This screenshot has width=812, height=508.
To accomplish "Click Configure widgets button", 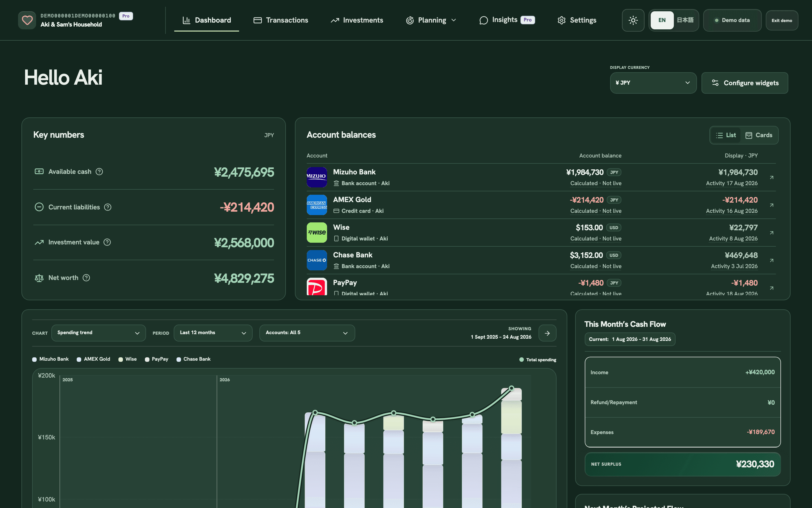I will [745, 83].
